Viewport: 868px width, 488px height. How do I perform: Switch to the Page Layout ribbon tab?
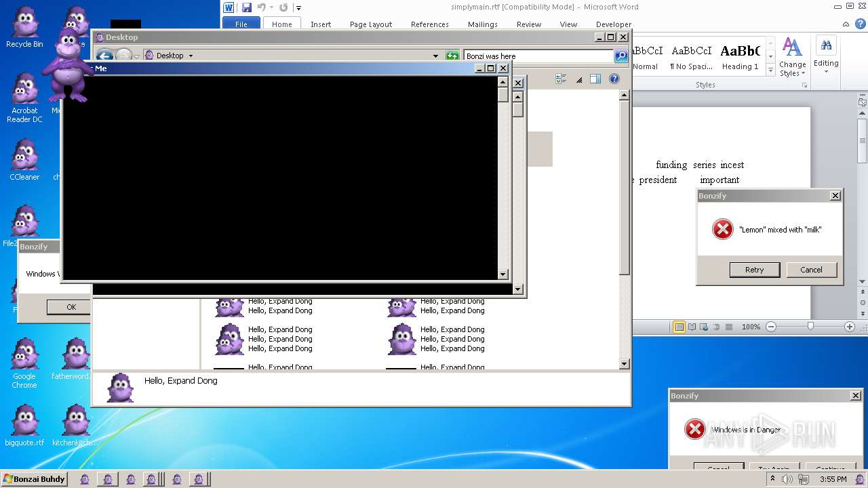coord(371,24)
